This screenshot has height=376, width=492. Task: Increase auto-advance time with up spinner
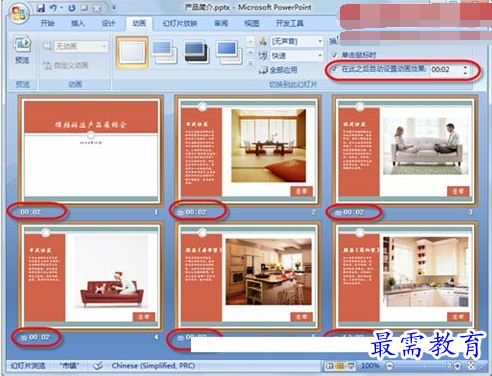pyautogui.click(x=465, y=67)
